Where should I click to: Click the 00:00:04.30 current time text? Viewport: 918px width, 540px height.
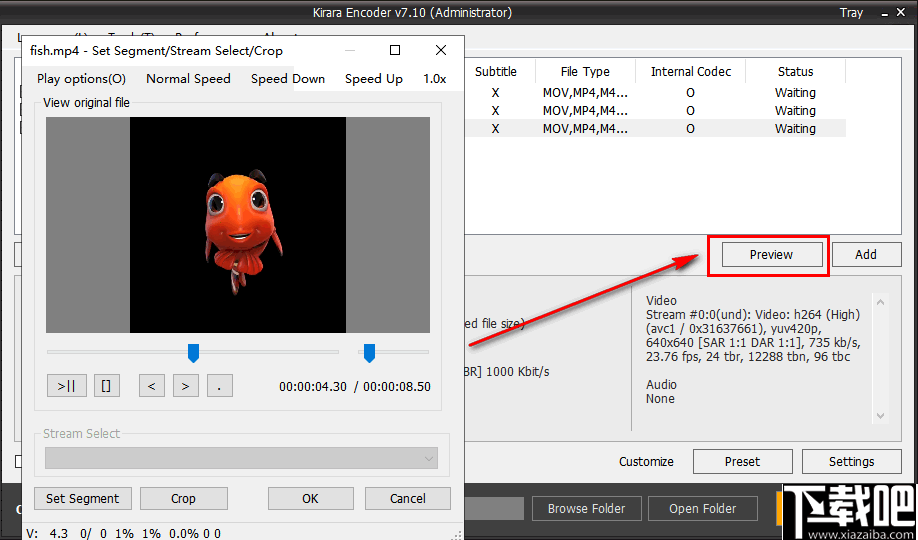313,387
